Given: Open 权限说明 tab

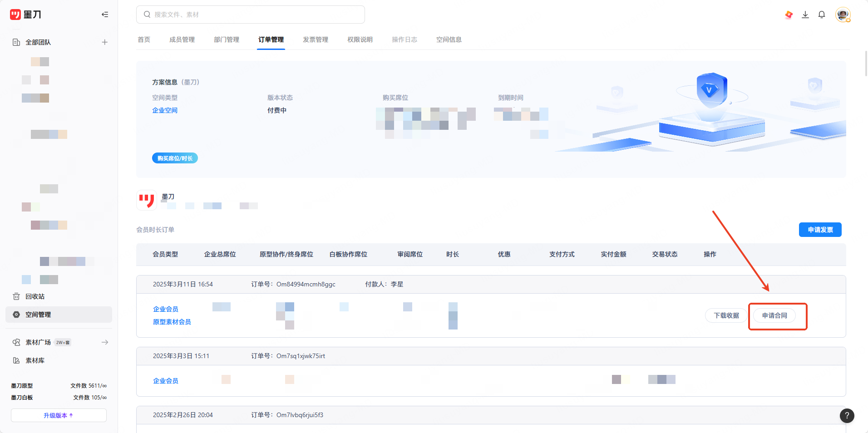Looking at the screenshot, I should (x=360, y=39).
